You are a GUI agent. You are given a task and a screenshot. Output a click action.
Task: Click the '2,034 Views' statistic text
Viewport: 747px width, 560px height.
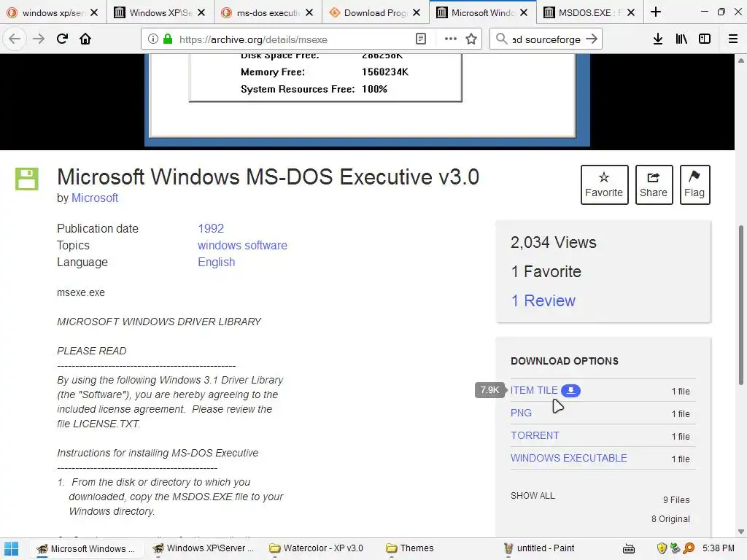click(553, 242)
